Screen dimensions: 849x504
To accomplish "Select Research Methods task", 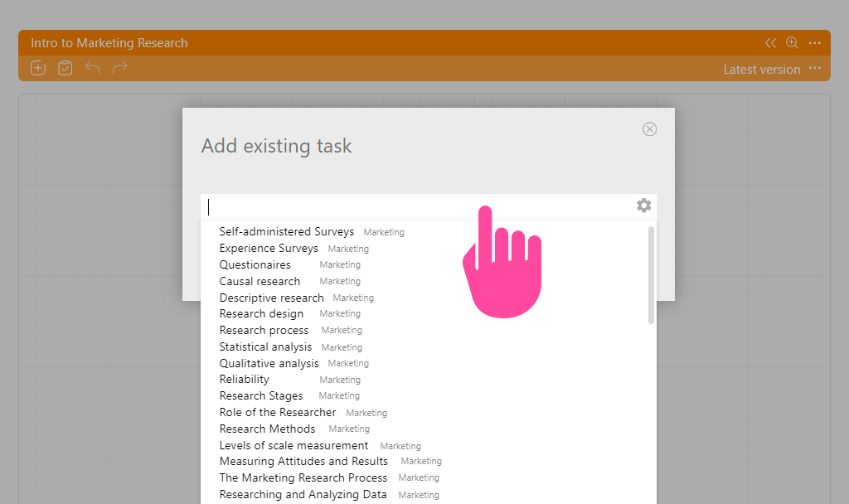I will [267, 429].
